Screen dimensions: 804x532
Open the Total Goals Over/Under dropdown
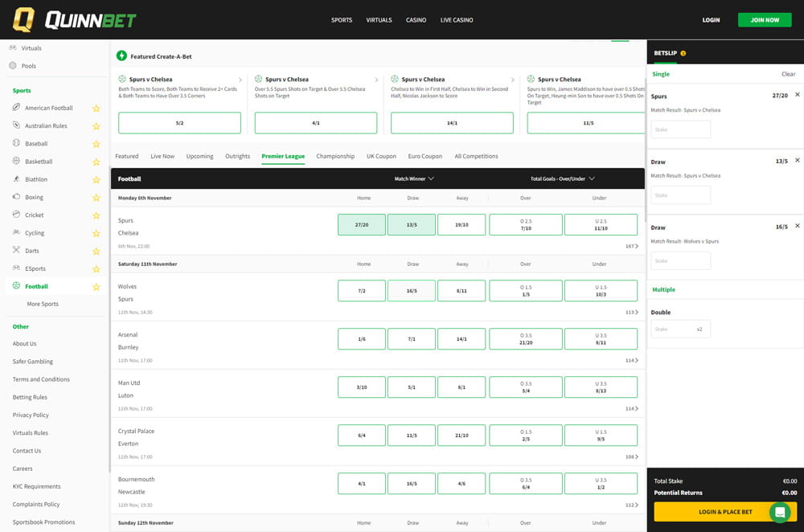[563, 179]
